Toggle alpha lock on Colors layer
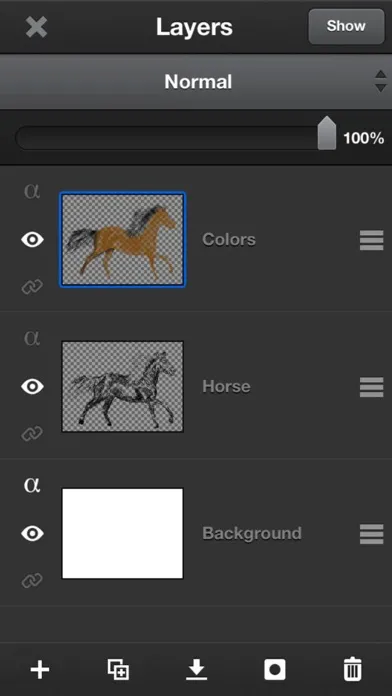392x696 pixels. tap(32, 191)
